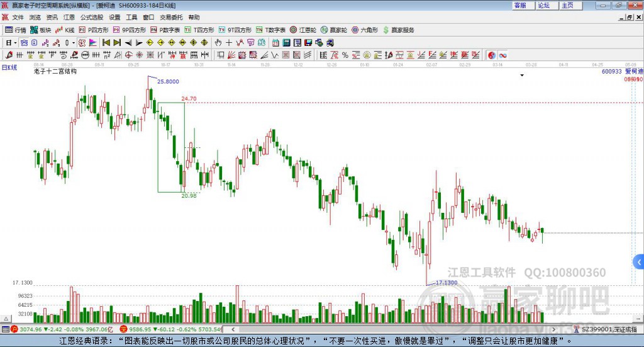Toggle the rainbow flag chart icon
644x347 pixels.
pyautogui.click(x=93, y=43)
